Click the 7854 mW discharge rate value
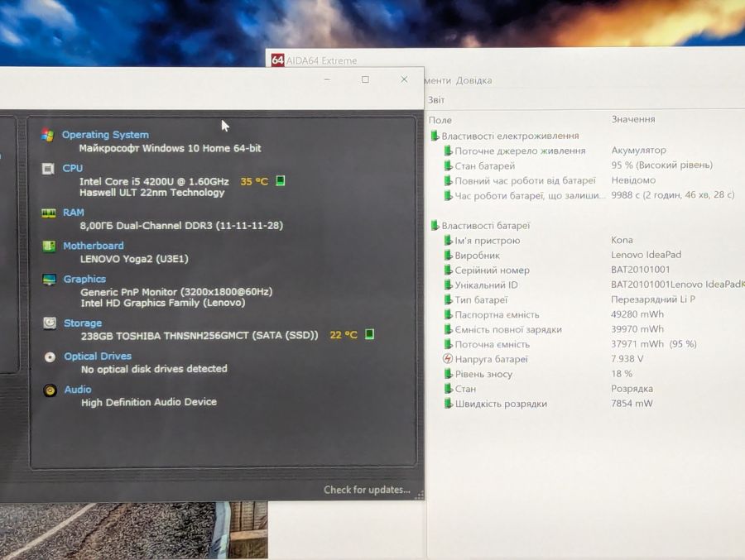The height and width of the screenshot is (560, 745). (632, 404)
